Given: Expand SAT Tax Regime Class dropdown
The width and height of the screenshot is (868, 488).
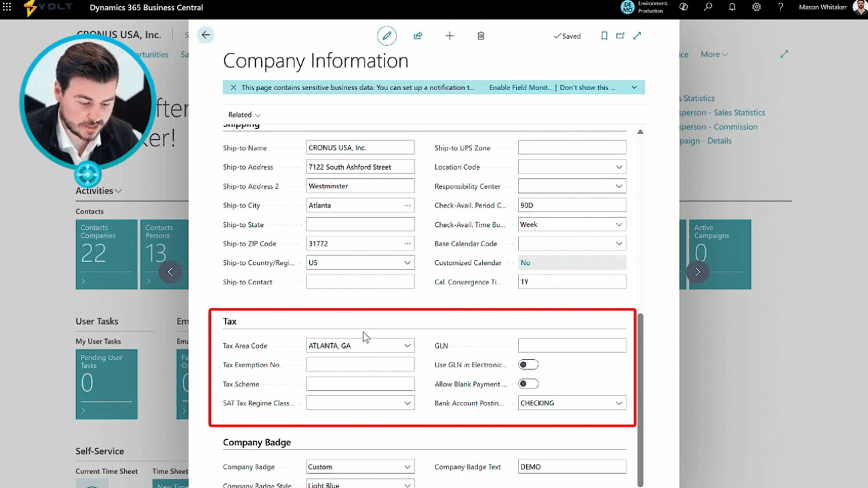Looking at the screenshot, I should point(407,403).
